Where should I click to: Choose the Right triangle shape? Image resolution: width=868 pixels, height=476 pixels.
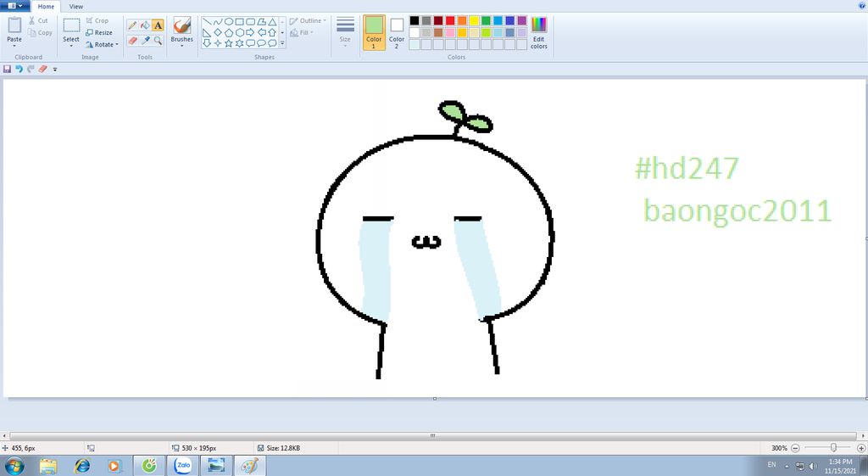click(207, 32)
